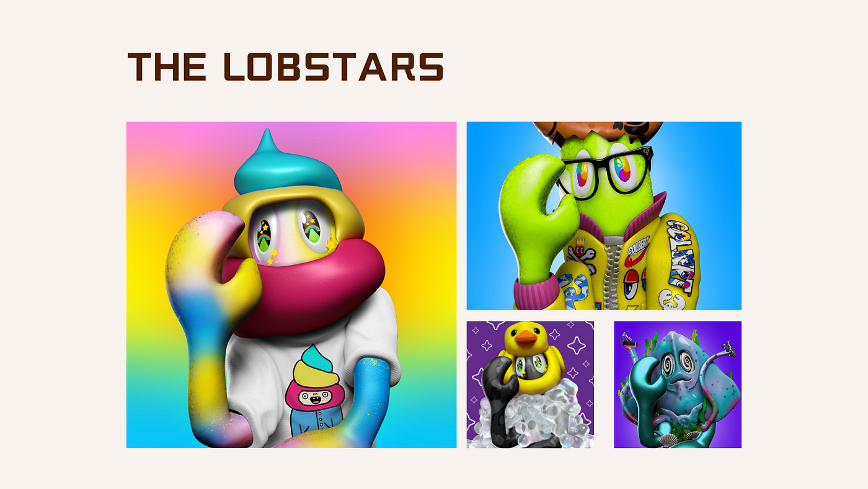Select the rubber duck lobstar thumbnail
Viewport: 868px width, 489px height.
(x=530, y=385)
